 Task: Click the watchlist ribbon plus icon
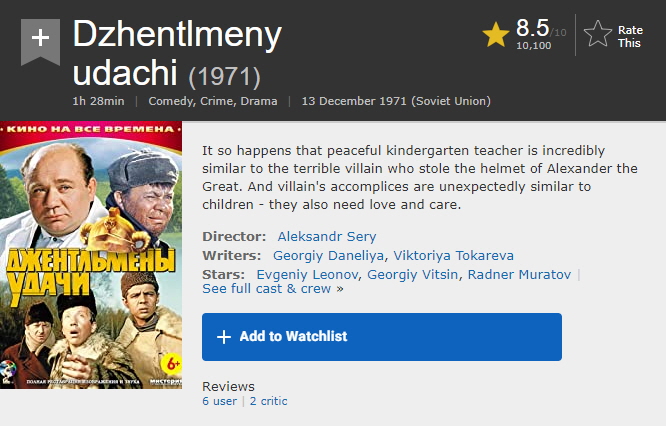tap(40, 38)
